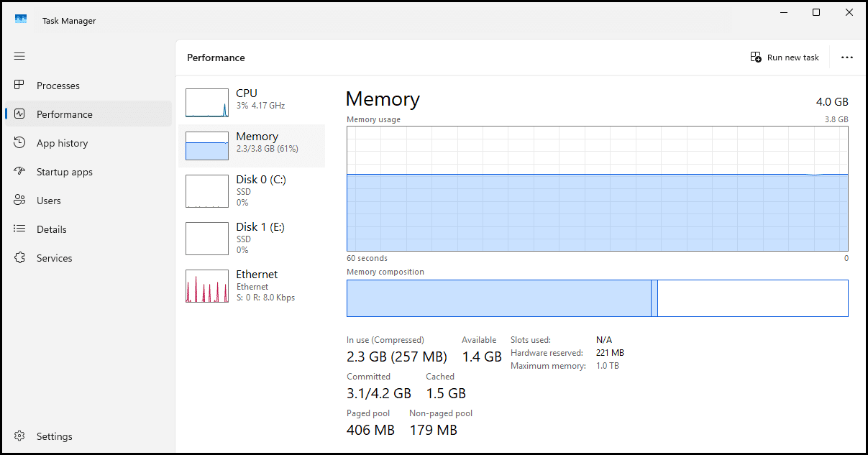
Task: Click the Details list icon
Action: point(20,229)
